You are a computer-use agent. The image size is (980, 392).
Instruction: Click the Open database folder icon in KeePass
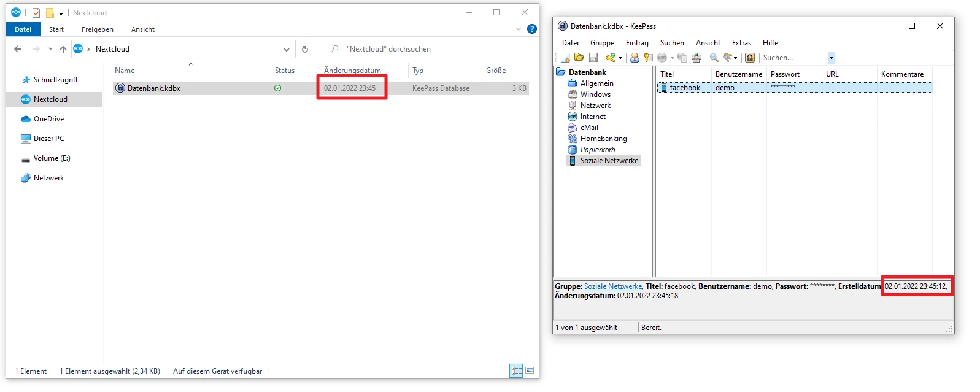(579, 58)
